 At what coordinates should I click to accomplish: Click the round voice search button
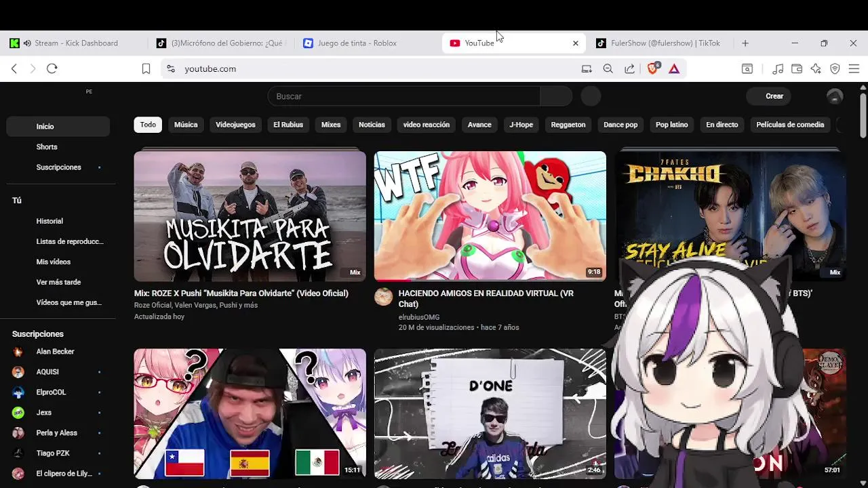coord(591,96)
